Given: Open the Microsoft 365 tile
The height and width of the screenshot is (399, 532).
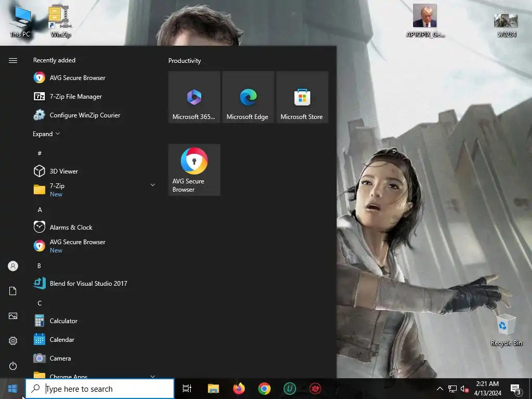Looking at the screenshot, I should pyautogui.click(x=194, y=97).
